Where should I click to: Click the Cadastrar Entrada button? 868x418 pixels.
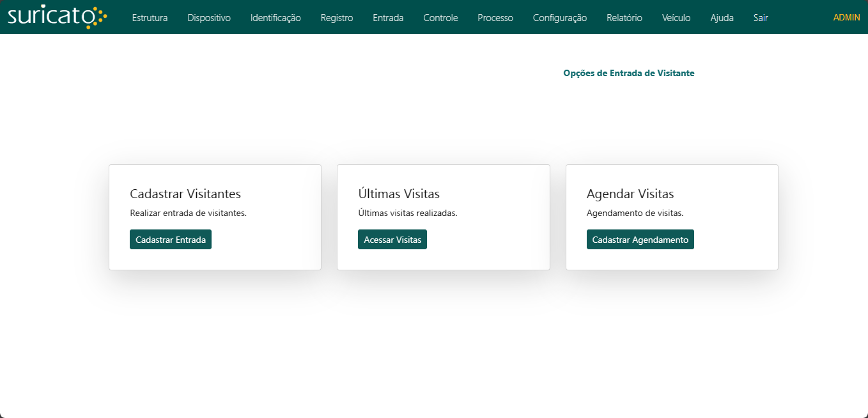[171, 240]
